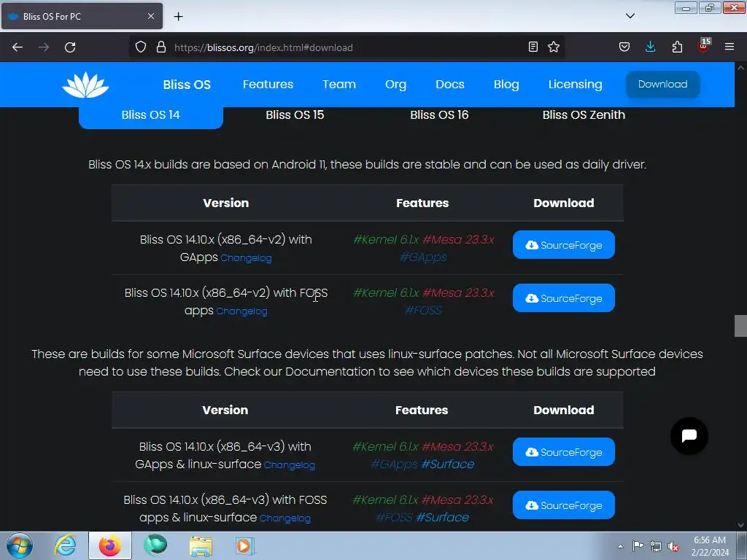Viewport: 747px width, 560px height.
Task: Download v3 FOSS linux-surface build from SourceForge
Action: pos(564,505)
